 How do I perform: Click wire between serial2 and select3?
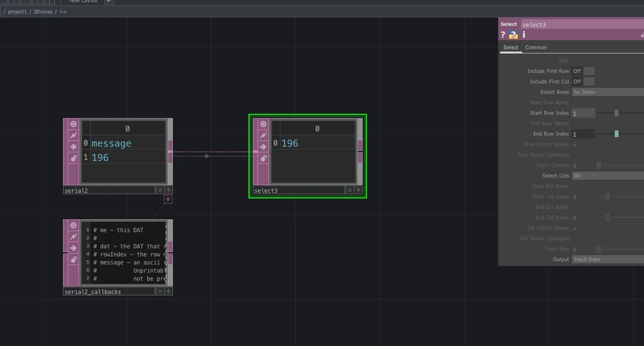pos(213,153)
